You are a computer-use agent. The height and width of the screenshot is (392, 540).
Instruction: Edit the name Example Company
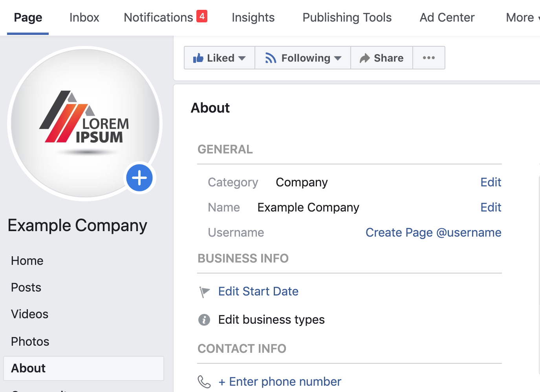[491, 207]
